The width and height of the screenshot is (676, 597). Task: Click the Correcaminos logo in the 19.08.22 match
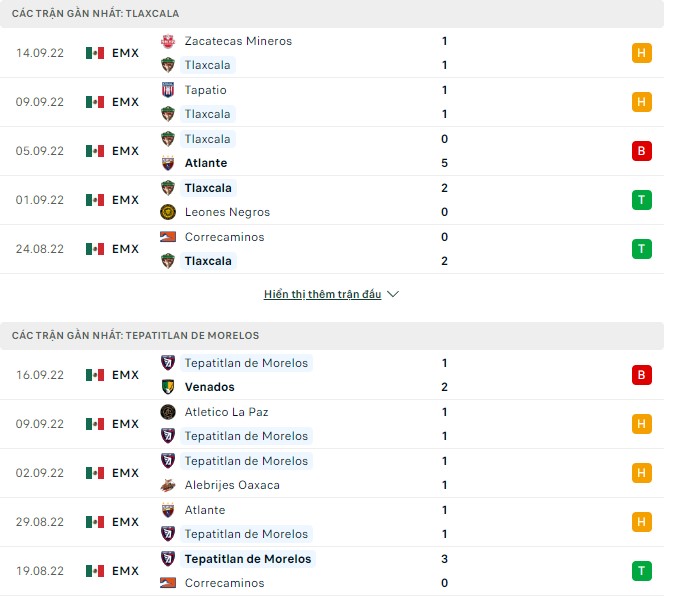[168, 583]
